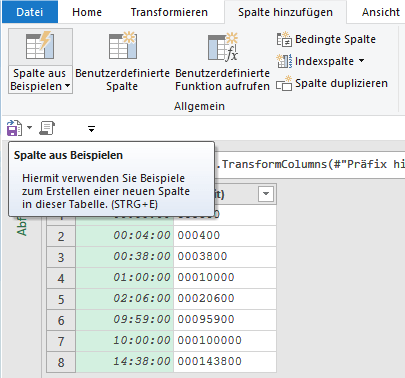Open the Ansicht tab

pos(381,12)
